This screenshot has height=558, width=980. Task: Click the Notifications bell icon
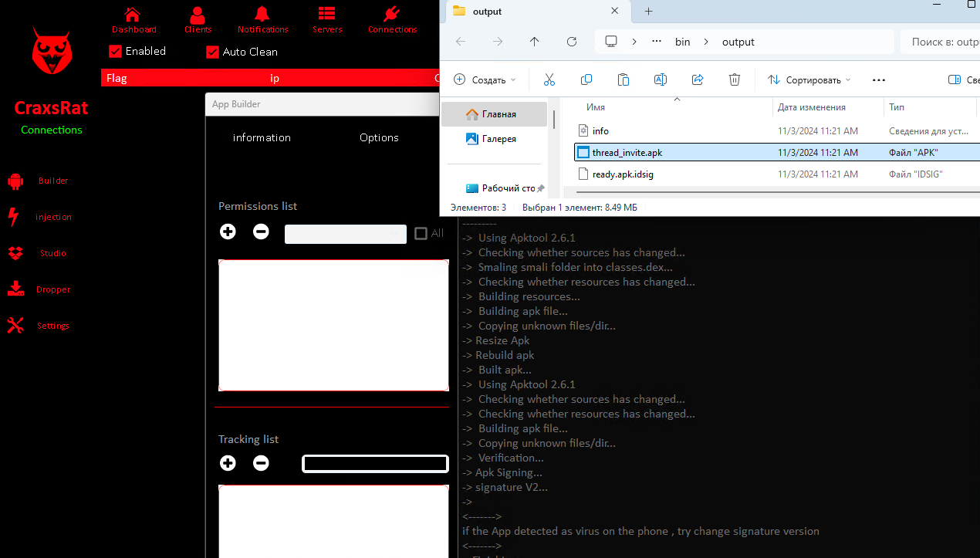[262, 15]
